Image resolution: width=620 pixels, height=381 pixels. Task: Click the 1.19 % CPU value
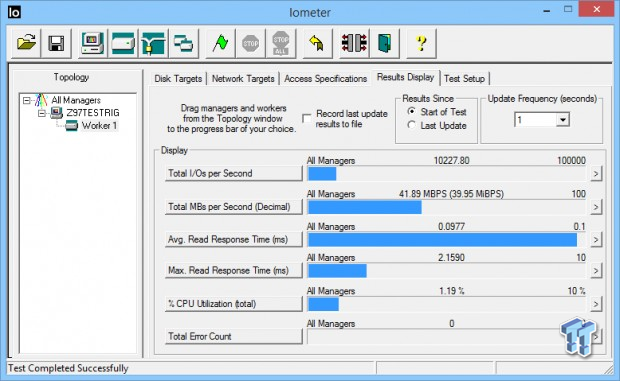click(452, 291)
